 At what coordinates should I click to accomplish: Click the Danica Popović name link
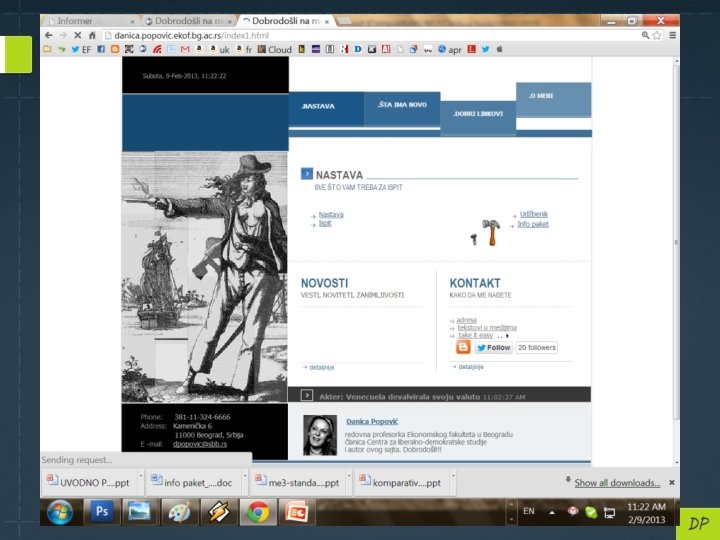click(372, 422)
